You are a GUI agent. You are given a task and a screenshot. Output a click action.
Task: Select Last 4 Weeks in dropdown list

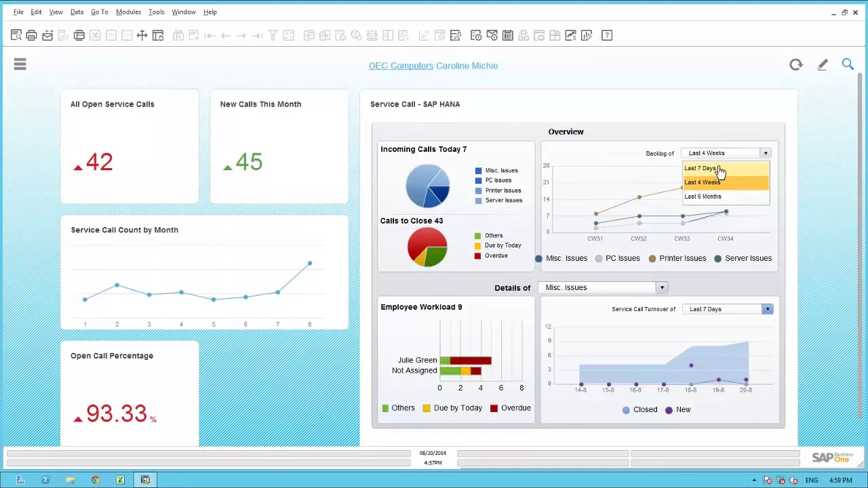coord(726,182)
